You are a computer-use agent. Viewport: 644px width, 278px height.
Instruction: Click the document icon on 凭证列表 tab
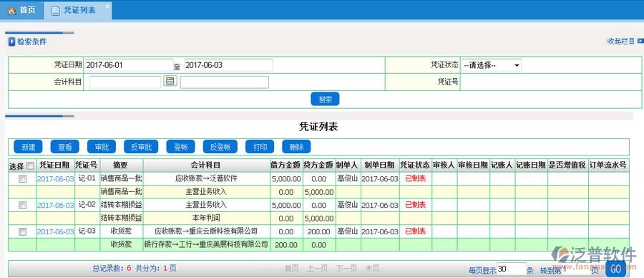click(55, 11)
